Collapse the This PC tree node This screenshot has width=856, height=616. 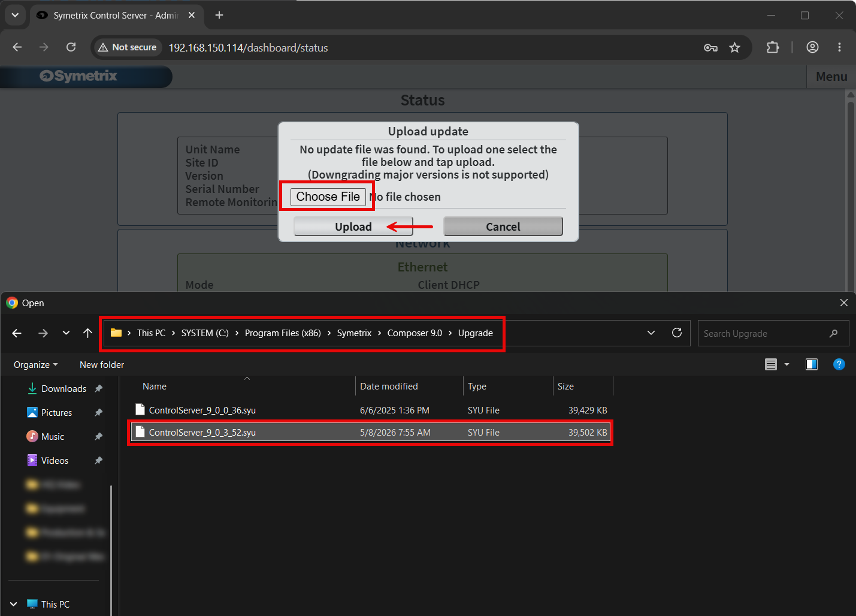pos(13,604)
